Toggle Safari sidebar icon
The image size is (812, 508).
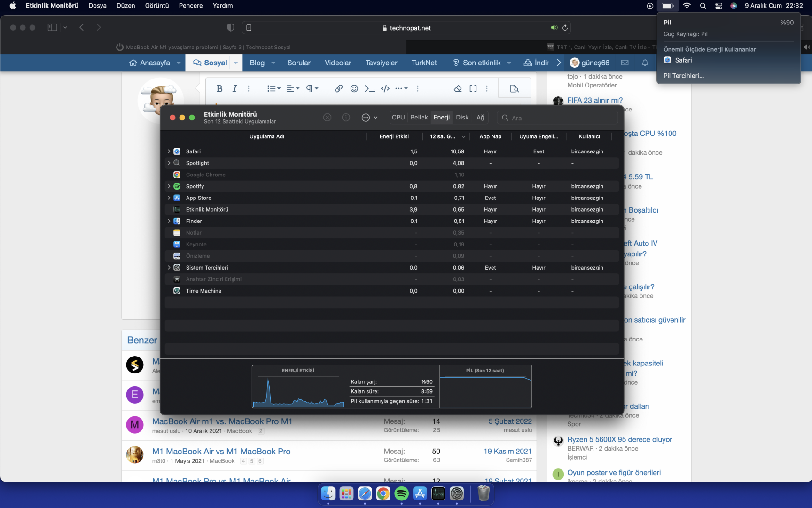click(52, 27)
